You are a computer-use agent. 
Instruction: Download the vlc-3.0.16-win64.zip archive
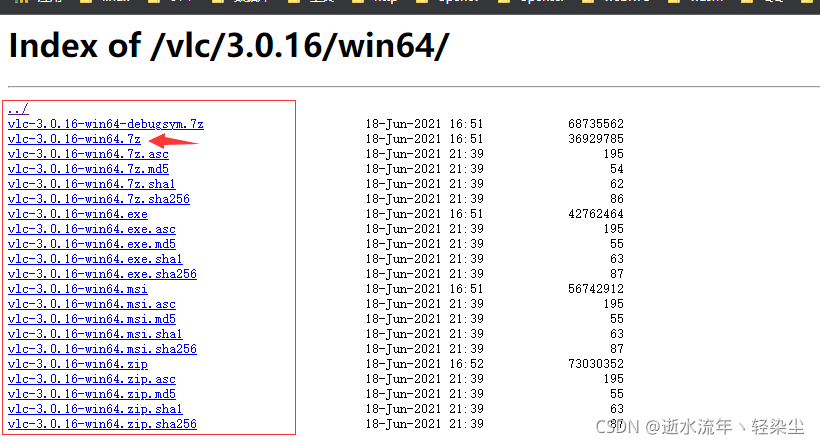pos(78,364)
